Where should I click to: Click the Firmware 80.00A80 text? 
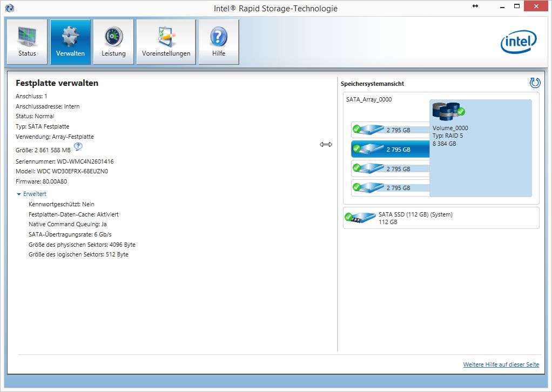tap(41, 181)
